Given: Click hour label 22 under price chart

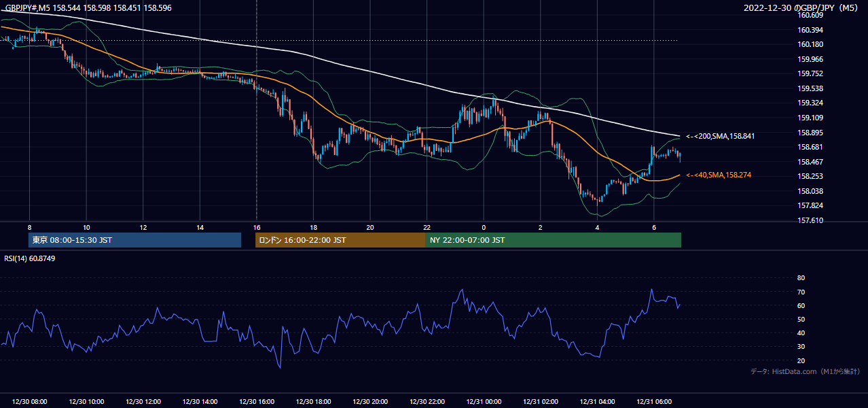Looking at the screenshot, I should tap(427, 227).
